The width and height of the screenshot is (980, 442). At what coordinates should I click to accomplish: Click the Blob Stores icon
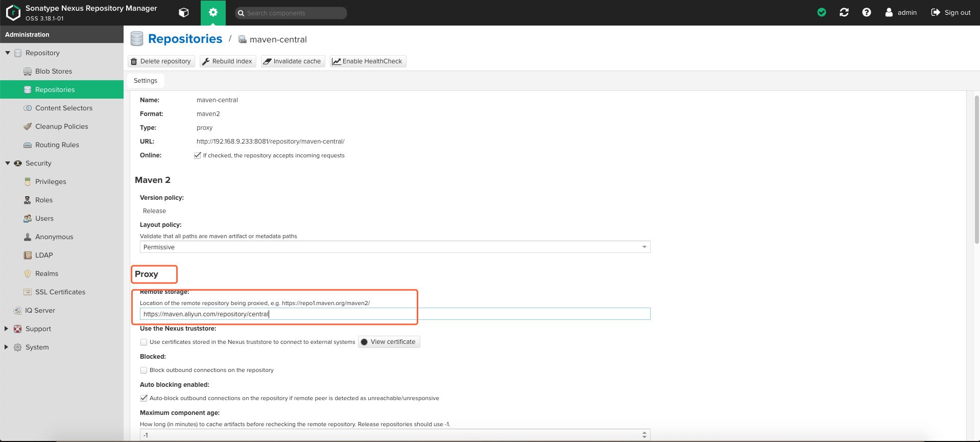(x=28, y=72)
